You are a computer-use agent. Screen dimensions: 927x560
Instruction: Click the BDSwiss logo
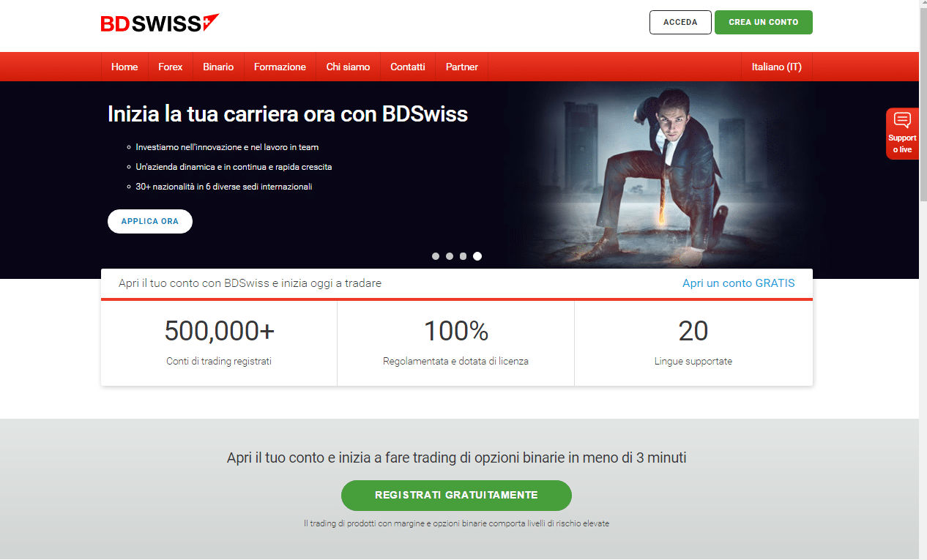(160, 23)
